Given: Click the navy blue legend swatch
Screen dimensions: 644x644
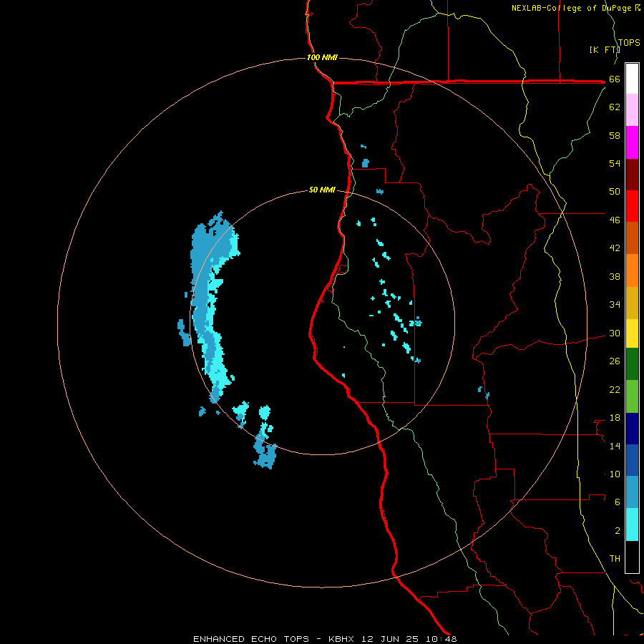Looking at the screenshot, I should tap(632, 429).
